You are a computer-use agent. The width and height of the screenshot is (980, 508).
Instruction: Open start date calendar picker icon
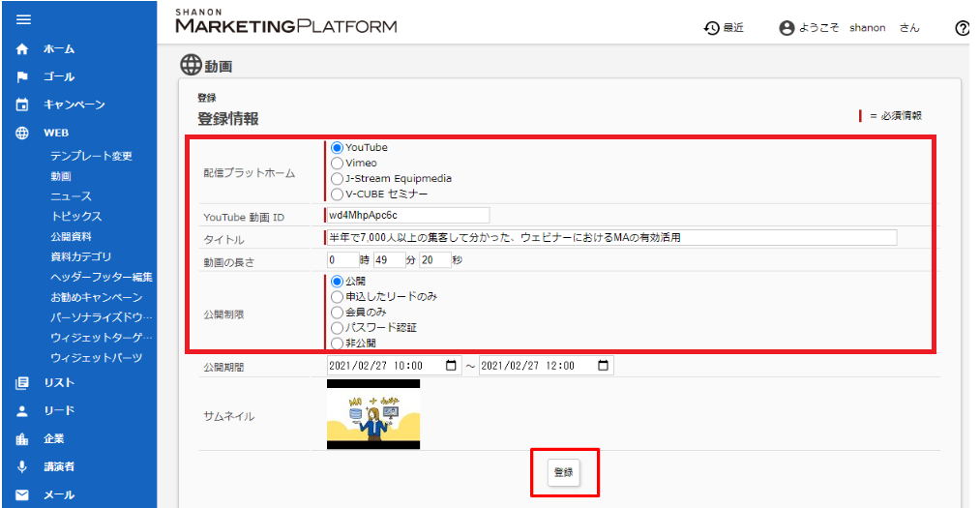(451, 366)
